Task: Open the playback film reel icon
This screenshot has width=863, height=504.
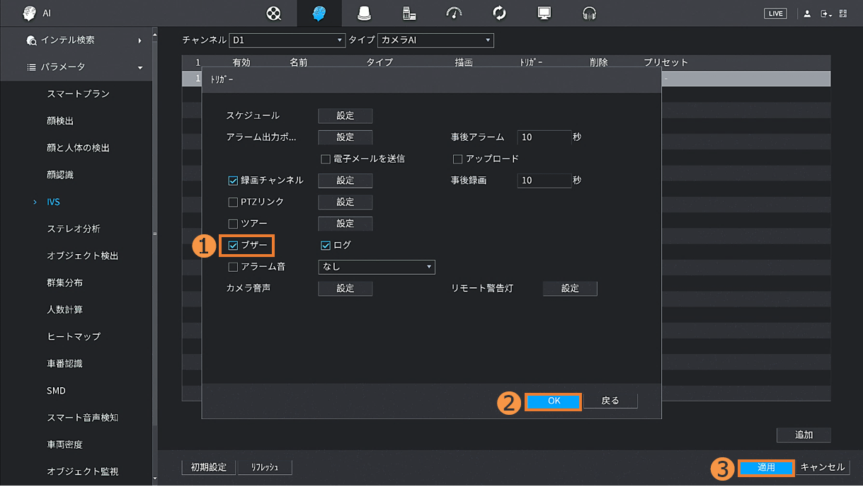Action: pos(274,13)
